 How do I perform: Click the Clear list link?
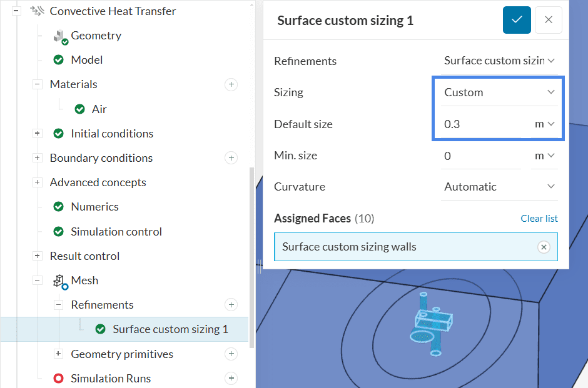539,219
